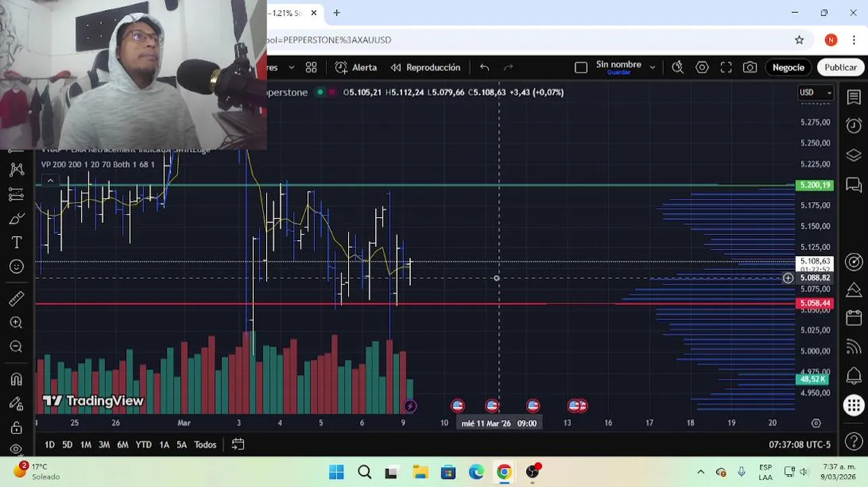Viewport: 868px width, 487px height.
Task: Toggle lock all drawings
Action: (17, 427)
